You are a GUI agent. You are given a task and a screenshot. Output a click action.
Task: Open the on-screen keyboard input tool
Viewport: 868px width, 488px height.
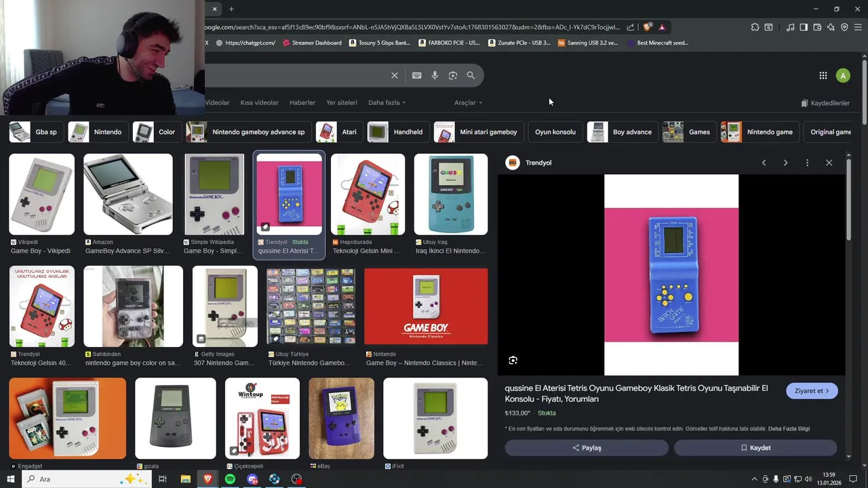tap(416, 75)
